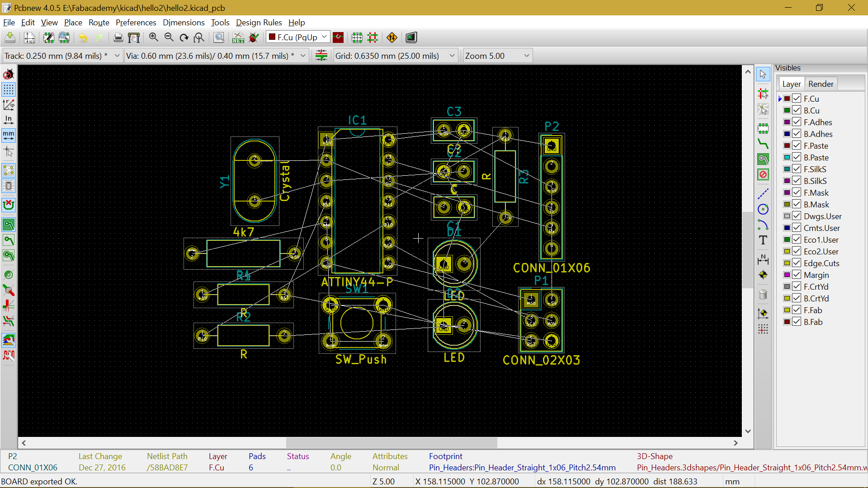The height and width of the screenshot is (488, 868).
Task: Select the Add tracks and vias tool
Action: (x=763, y=144)
